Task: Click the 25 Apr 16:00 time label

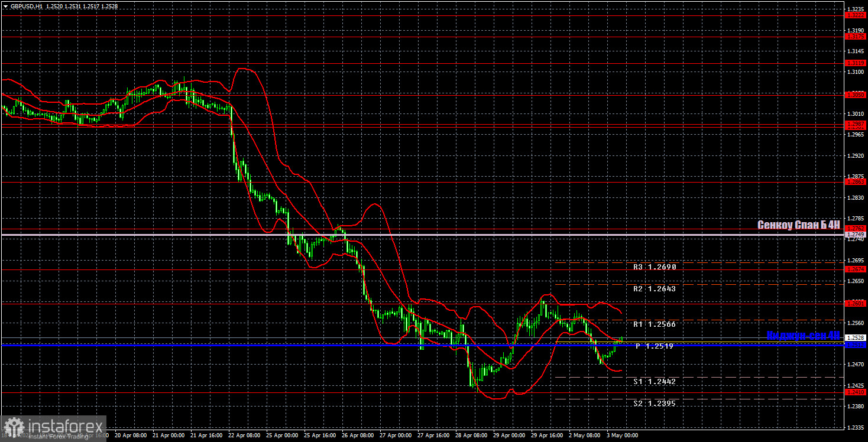Action: pyautogui.click(x=321, y=435)
